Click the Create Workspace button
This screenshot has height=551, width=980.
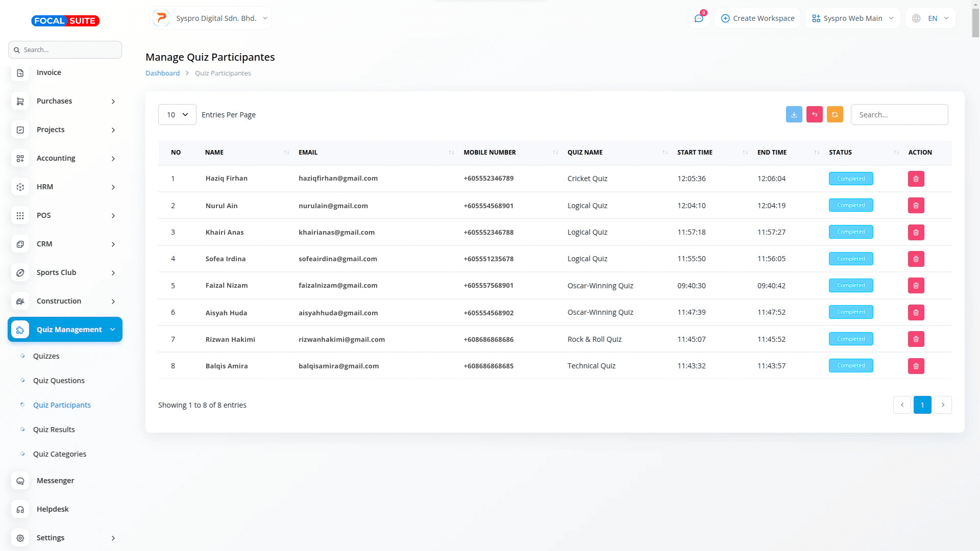757,18
